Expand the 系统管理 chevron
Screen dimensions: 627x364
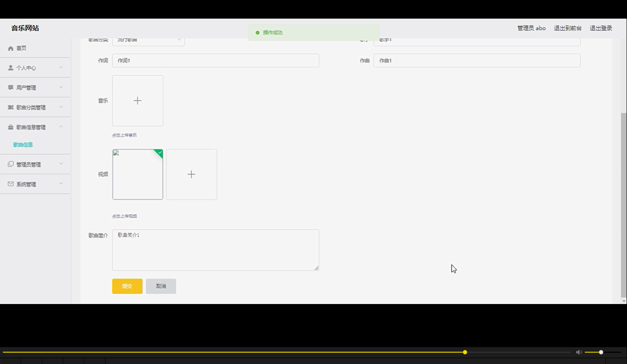(61, 184)
